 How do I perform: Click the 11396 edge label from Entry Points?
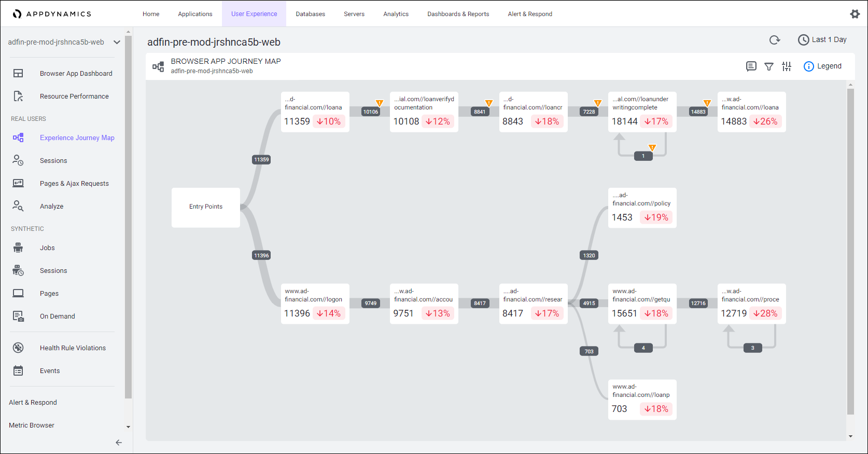[261, 255]
